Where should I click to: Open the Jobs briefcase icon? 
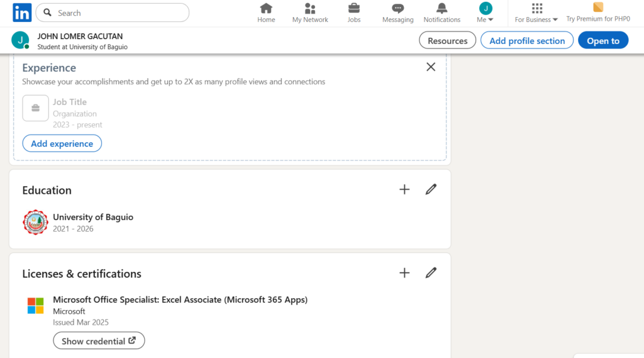(354, 9)
